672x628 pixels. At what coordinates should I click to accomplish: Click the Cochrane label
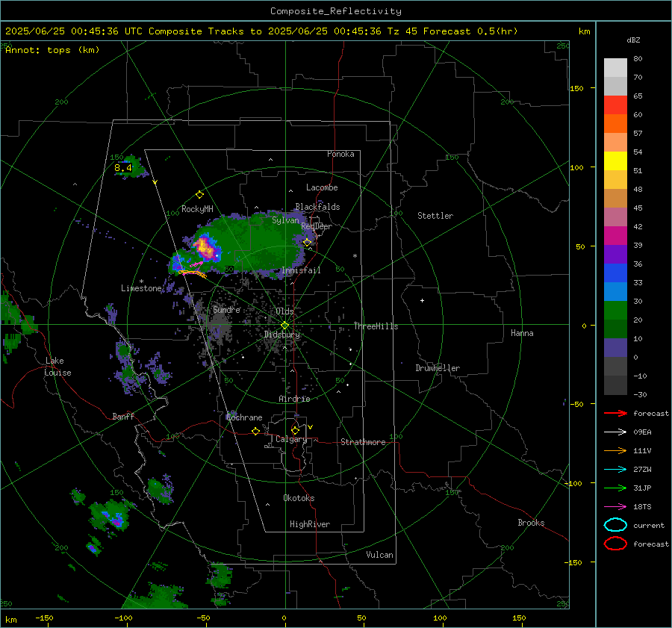click(244, 417)
